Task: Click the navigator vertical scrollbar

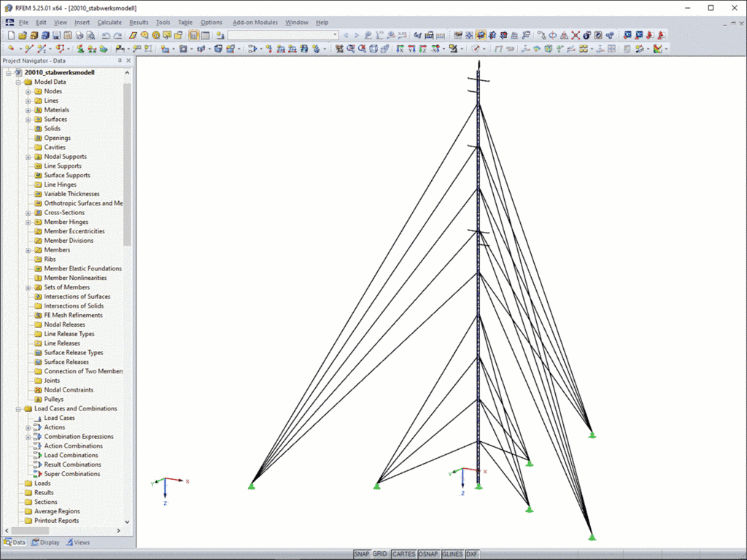Action: pyautogui.click(x=127, y=164)
